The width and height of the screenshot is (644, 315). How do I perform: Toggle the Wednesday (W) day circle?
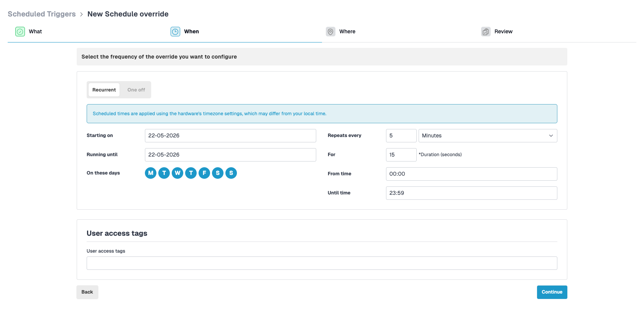(177, 173)
